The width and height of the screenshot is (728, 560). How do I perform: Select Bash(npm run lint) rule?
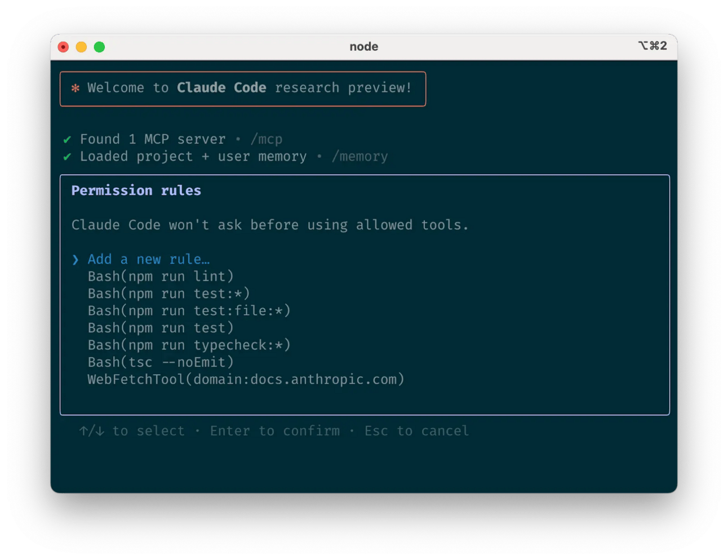[160, 277]
